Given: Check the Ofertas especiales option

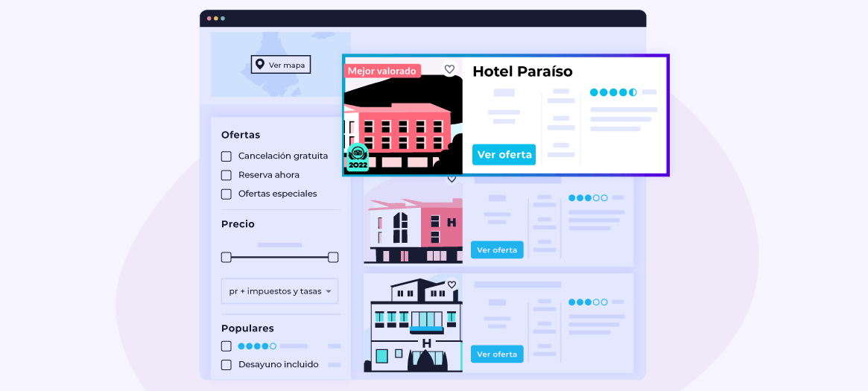Looking at the screenshot, I should (x=226, y=194).
